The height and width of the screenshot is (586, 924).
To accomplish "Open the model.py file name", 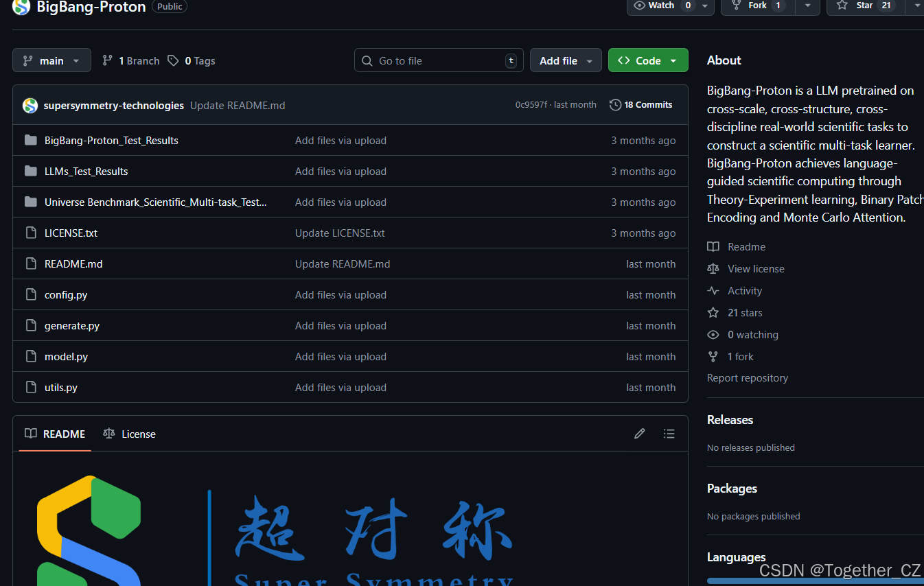I will (x=66, y=356).
